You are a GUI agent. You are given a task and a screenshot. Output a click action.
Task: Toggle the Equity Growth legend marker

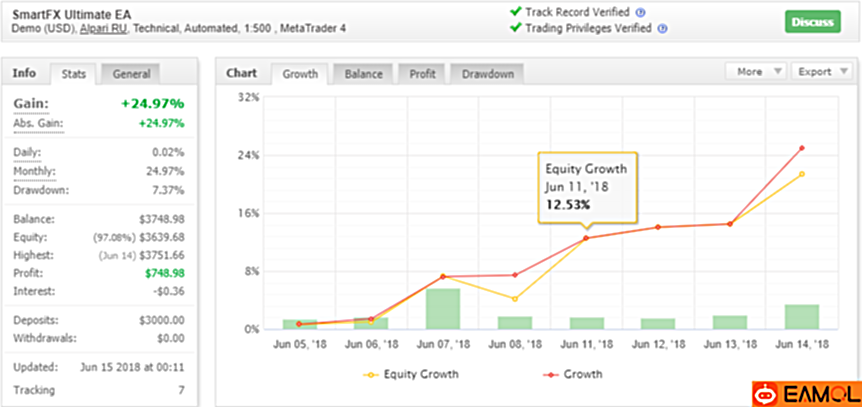(x=371, y=375)
